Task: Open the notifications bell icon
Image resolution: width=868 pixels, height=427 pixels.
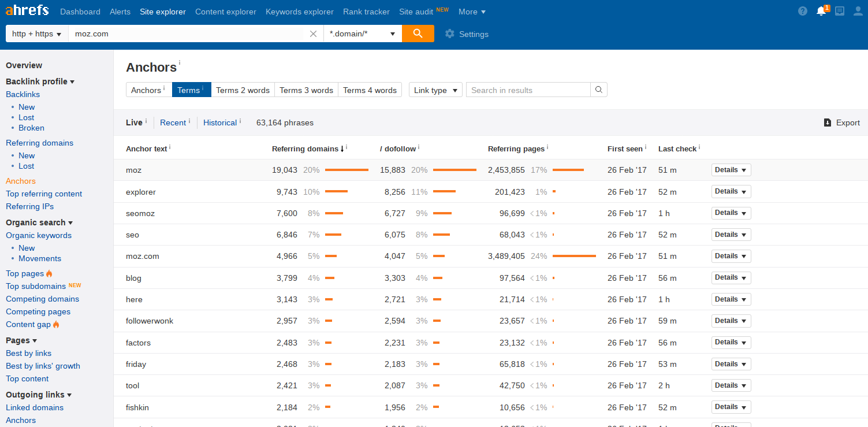Action: click(x=821, y=11)
